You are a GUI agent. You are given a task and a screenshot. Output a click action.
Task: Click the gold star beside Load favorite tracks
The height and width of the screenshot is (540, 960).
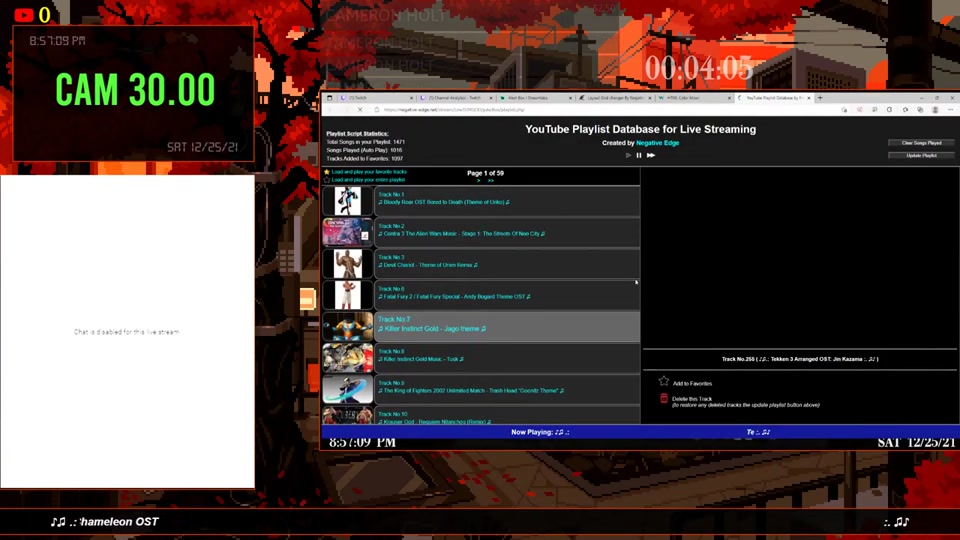(327, 172)
